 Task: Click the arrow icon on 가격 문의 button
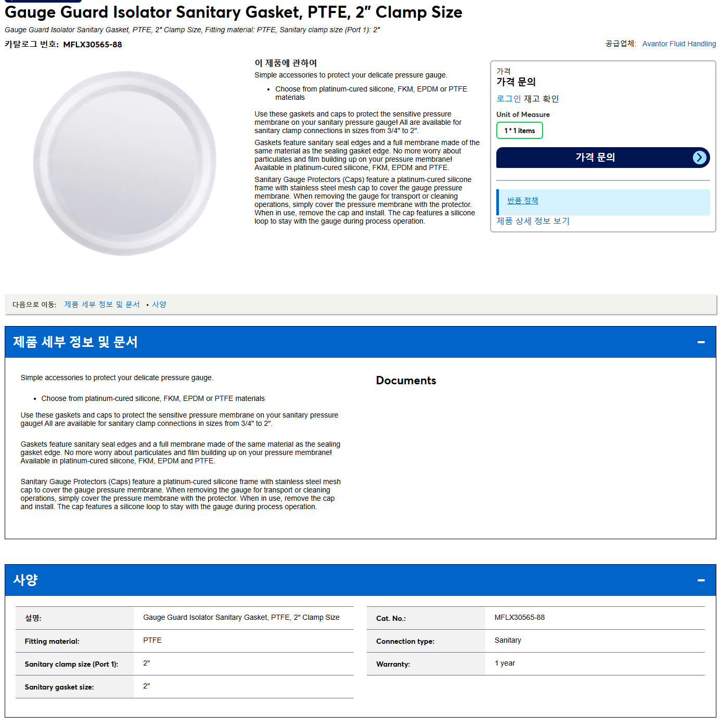click(700, 158)
